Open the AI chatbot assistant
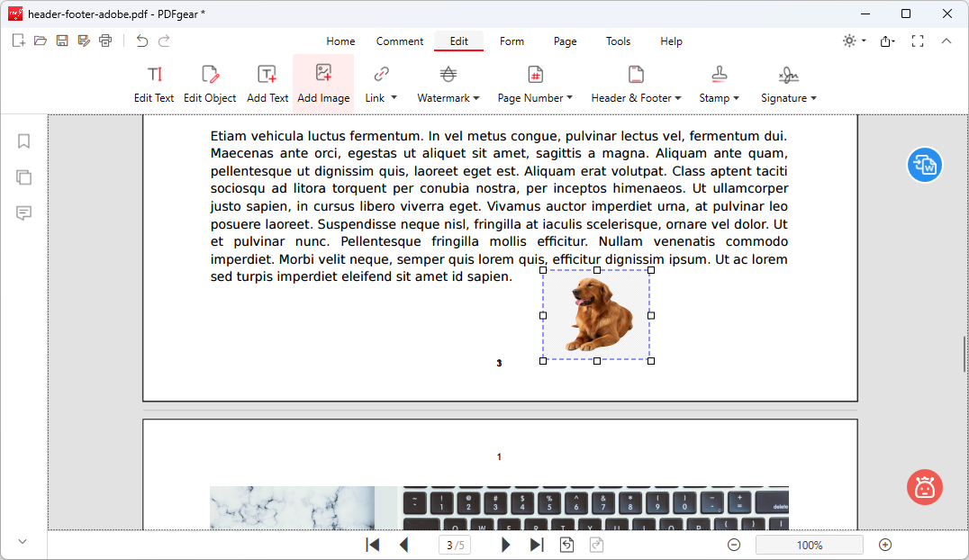969x560 pixels. tap(924, 488)
